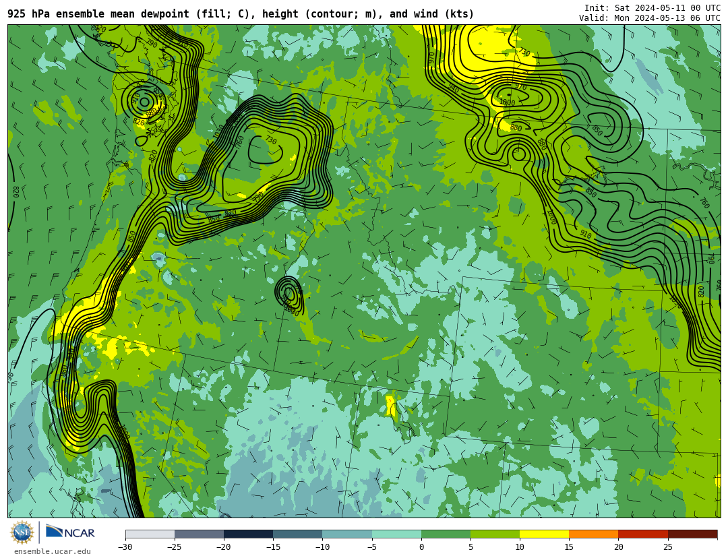Pick the yellow 10 to 15 colorbar segment
Screen dimensions: 728x560
tap(544, 534)
